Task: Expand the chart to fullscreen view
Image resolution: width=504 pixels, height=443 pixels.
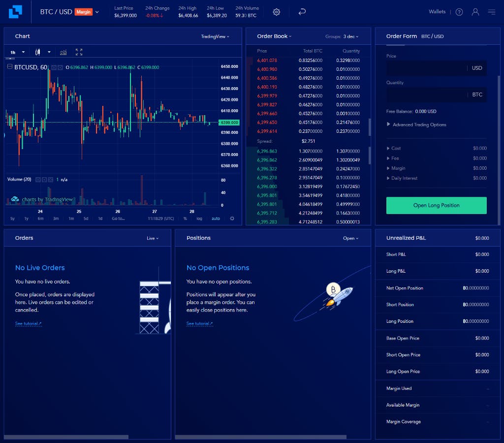Action: [79, 52]
